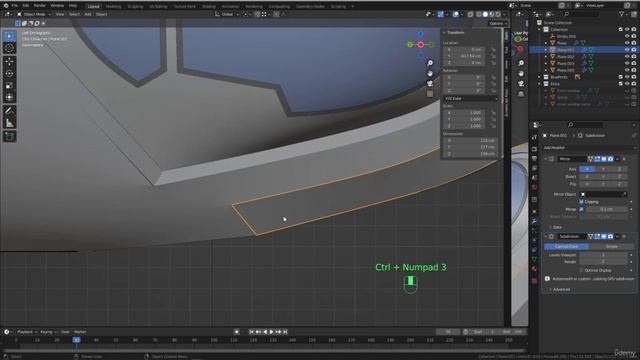
Task: Select the Measure tool
Action: (9, 123)
